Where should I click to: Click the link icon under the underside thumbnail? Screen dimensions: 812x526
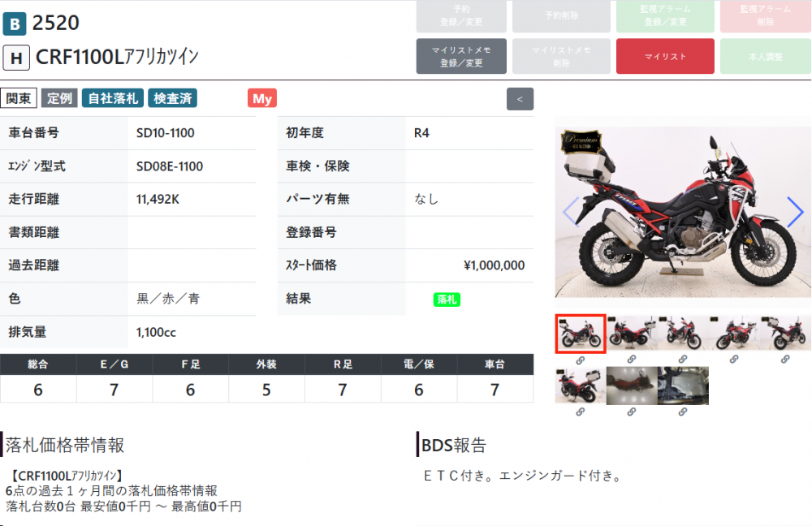[682, 412]
